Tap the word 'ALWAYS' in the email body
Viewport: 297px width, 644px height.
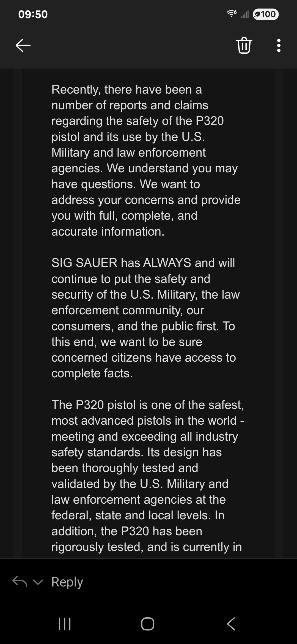(167, 263)
